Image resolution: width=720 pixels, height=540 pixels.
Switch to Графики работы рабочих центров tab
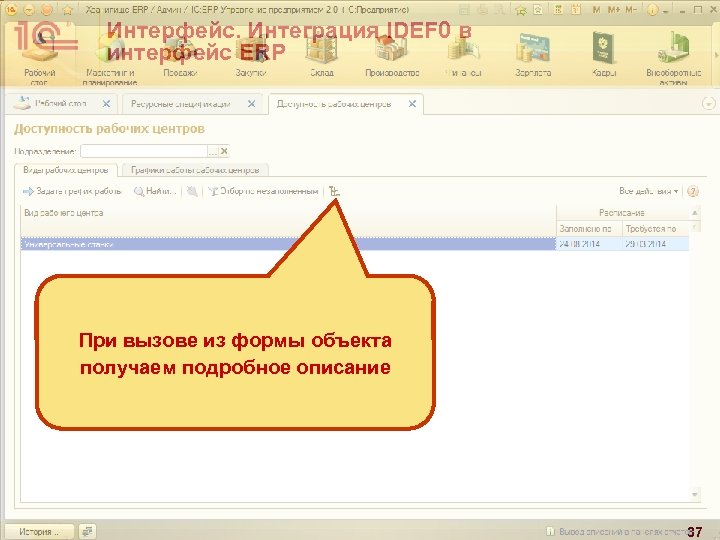point(195,170)
